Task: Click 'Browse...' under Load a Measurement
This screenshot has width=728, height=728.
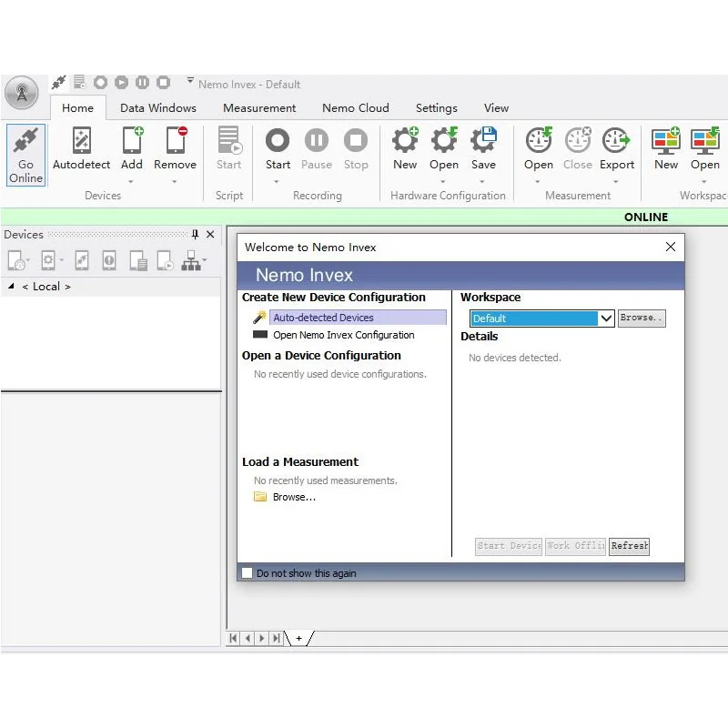Action: click(294, 497)
